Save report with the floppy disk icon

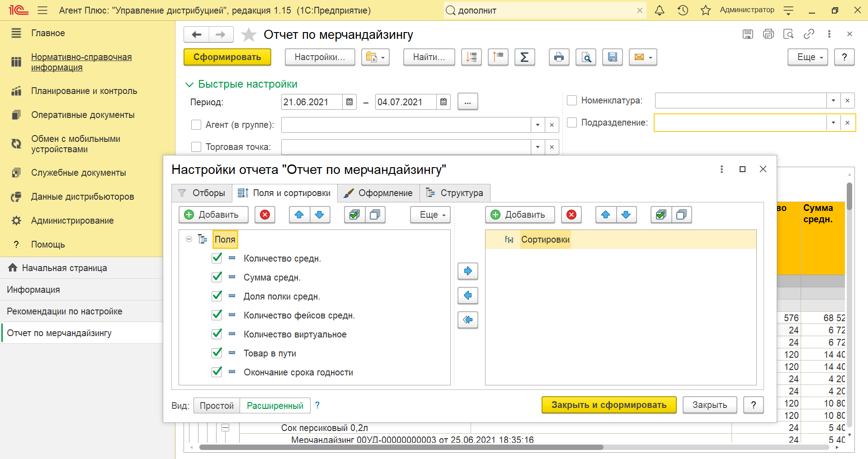pos(613,57)
